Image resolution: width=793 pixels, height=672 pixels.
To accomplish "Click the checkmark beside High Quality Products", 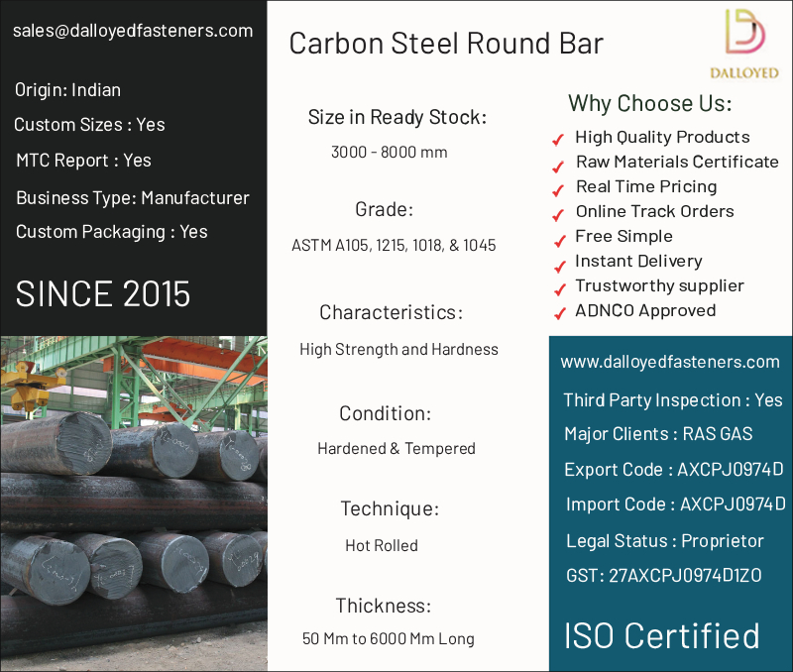I will [558, 140].
